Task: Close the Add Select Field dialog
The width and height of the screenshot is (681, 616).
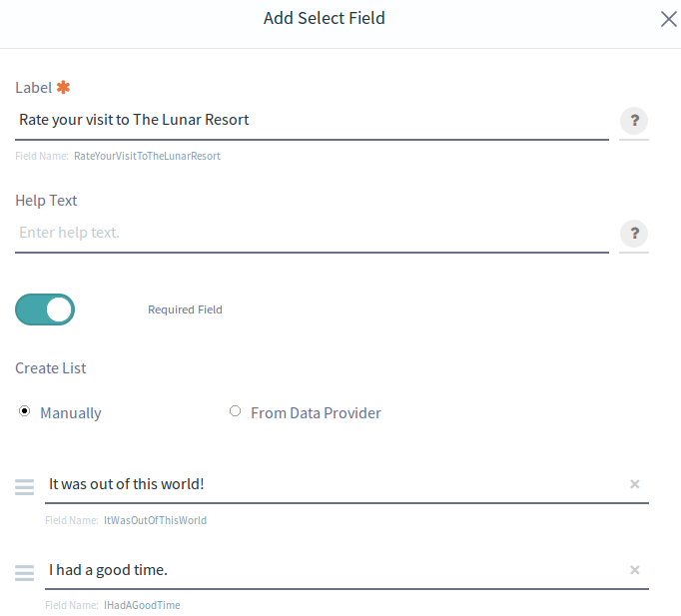Action: click(668, 19)
